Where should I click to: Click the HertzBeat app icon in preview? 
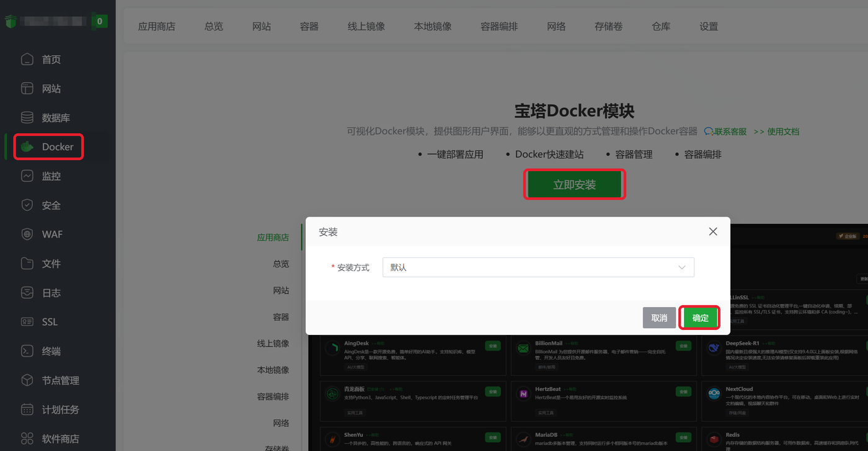click(523, 395)
